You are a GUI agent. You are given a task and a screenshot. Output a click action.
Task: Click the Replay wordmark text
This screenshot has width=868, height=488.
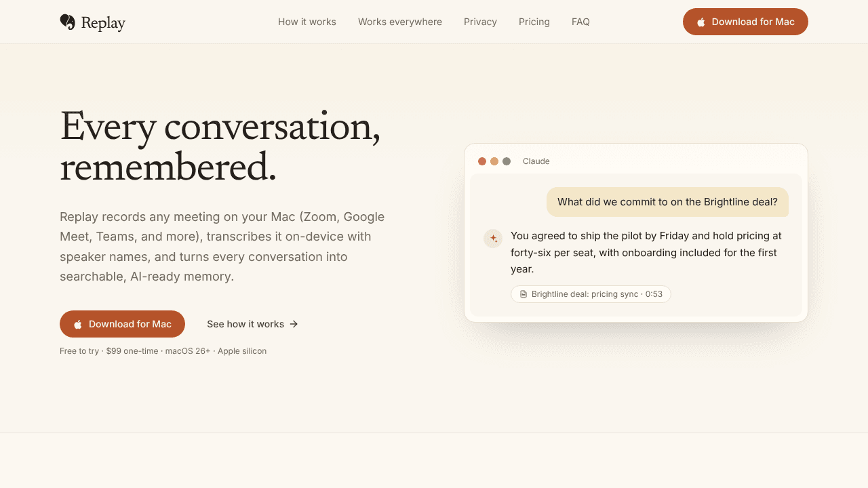tap(103, 23)
